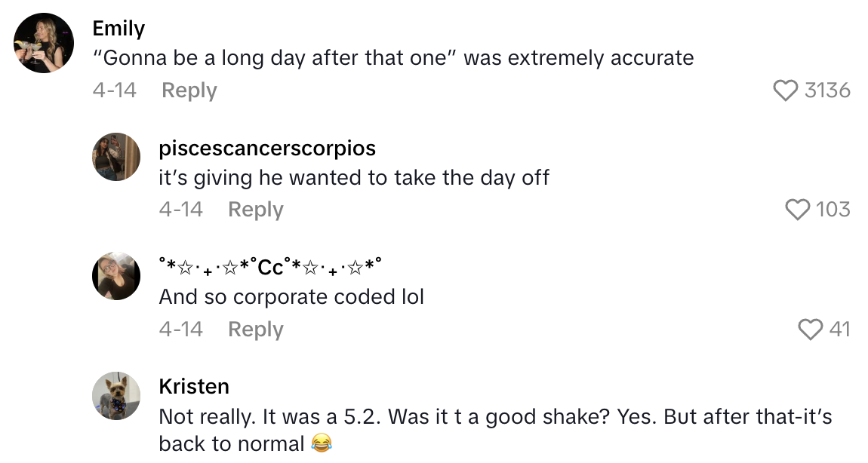Select Emily's comment text
This screenshot has height=463, width=868.
392,58
